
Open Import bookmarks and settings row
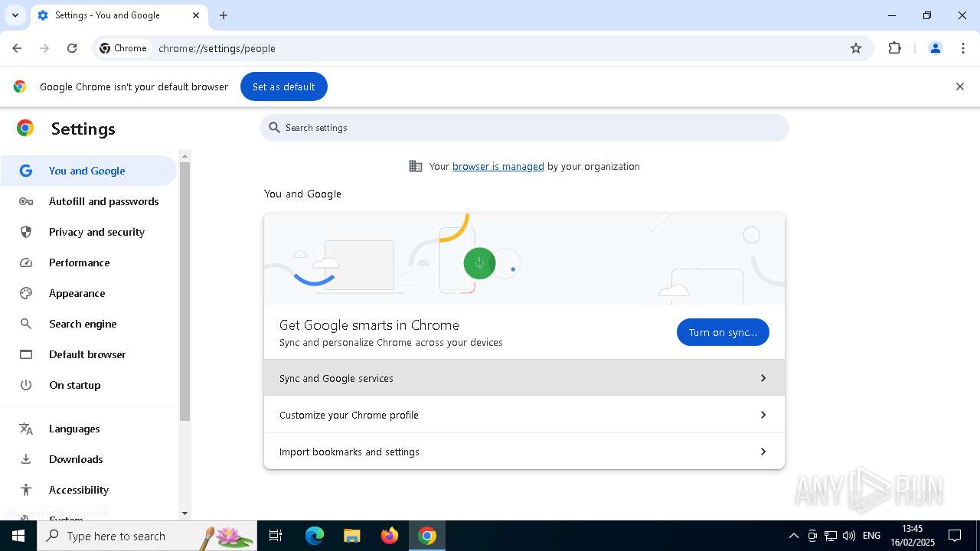(524, 452)
